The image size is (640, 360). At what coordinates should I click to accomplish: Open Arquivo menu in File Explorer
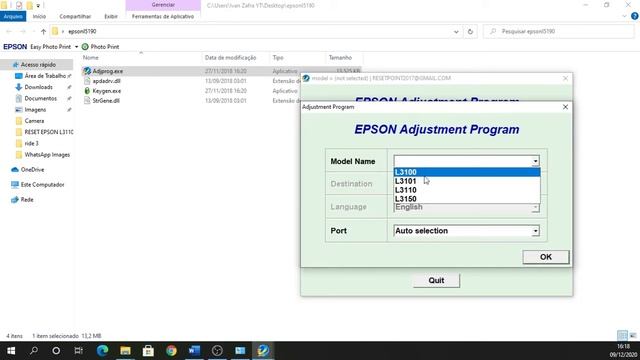(13, 16)
